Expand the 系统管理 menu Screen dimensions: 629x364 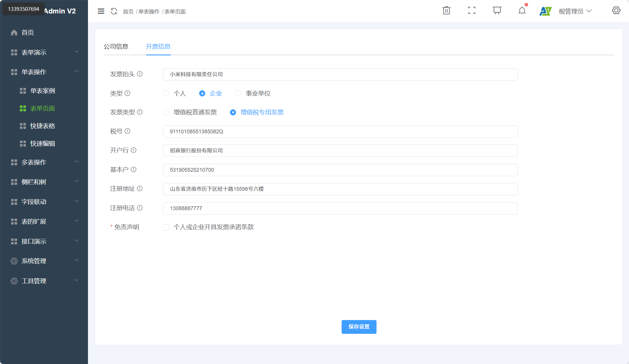point(34,261)
